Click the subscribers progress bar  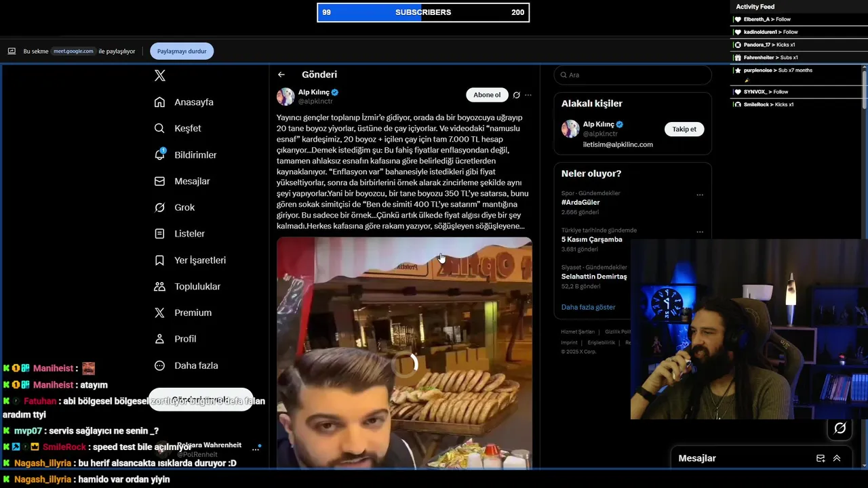tap(423, 12)
